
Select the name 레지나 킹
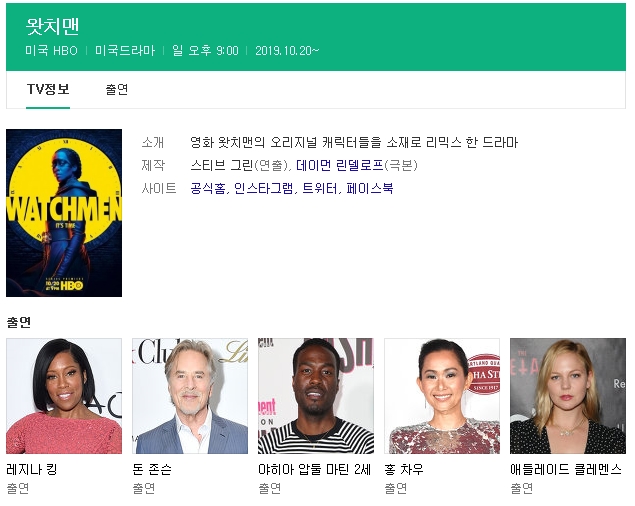pos(32,470)
